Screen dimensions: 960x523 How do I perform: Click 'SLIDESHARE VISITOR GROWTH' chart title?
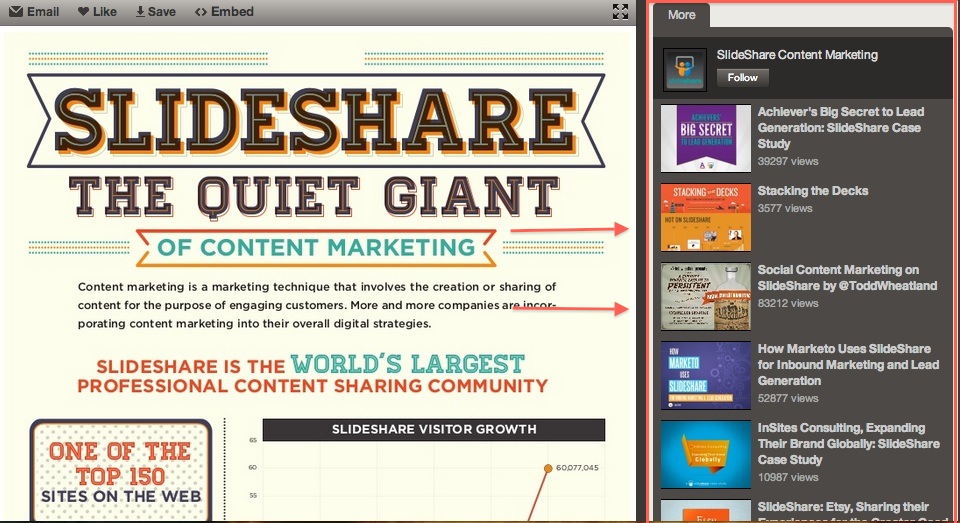click(434, 429)
